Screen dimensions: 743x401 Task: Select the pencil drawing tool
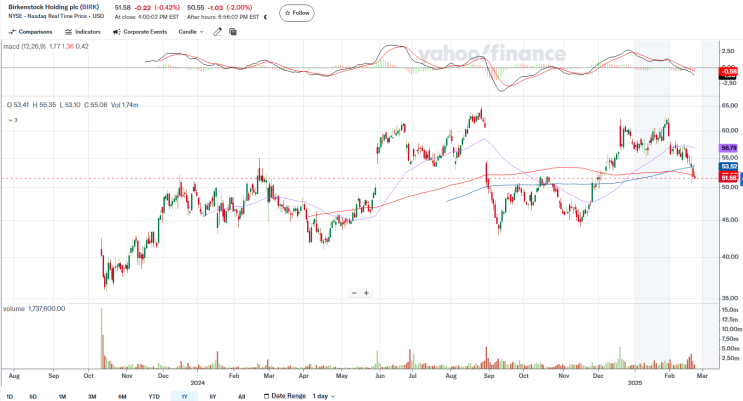(217, 32)
